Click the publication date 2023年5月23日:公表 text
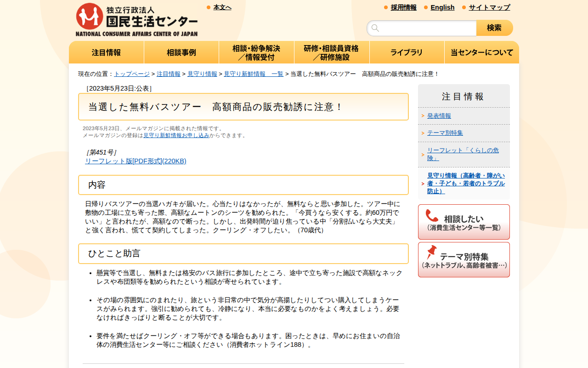 pos(119,88)
